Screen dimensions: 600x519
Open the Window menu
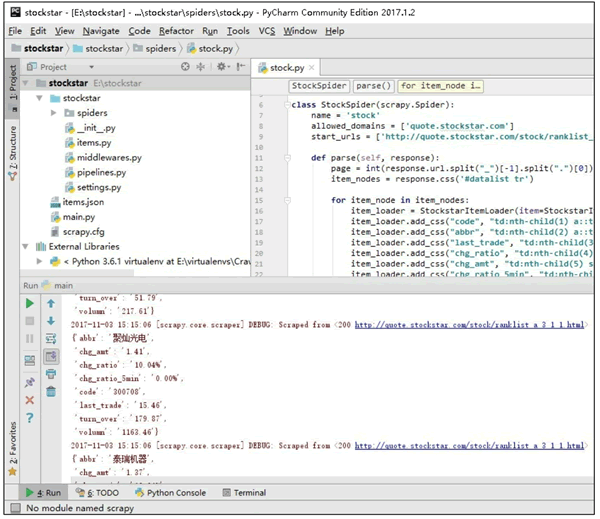(x=300, y=31)
